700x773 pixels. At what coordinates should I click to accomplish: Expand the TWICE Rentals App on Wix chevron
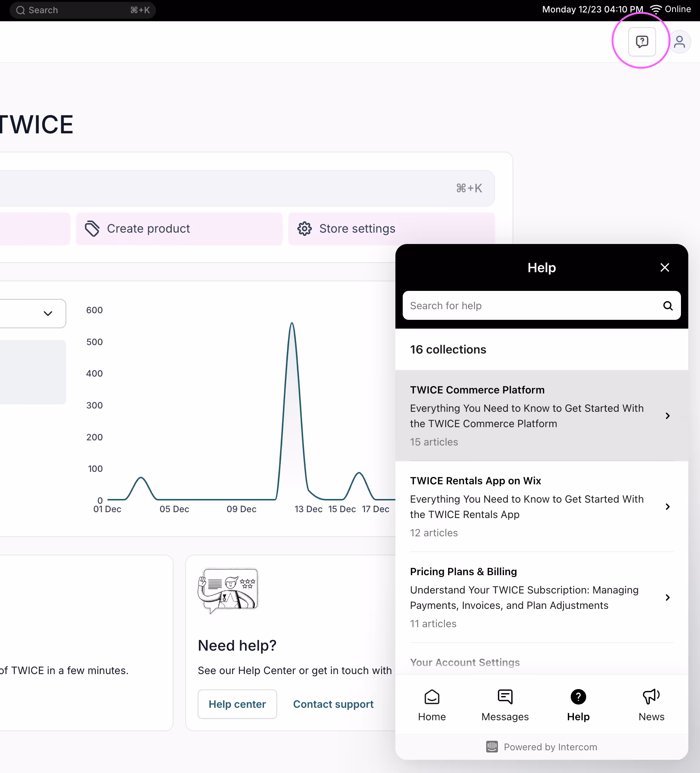[667, 507]
